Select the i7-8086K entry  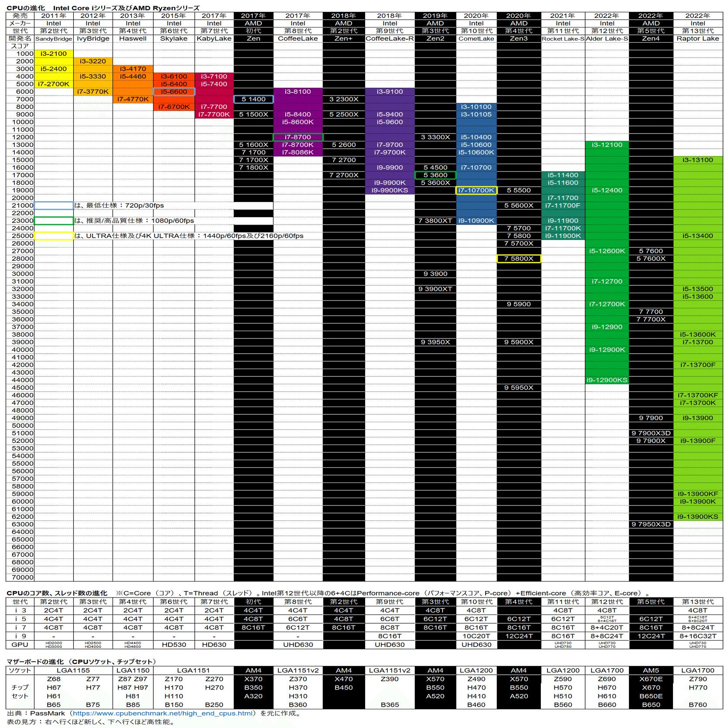pyautogui.click(x=298, y=152)
